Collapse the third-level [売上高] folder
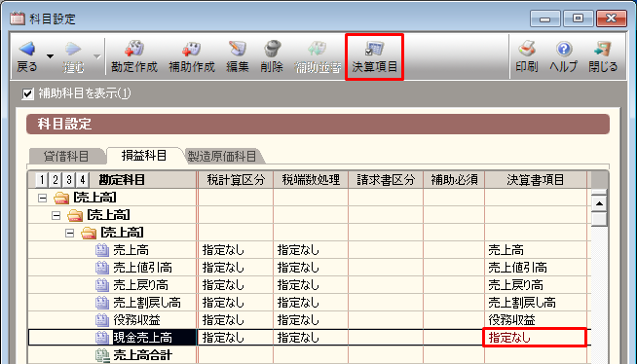This screenshot has height=364, width=637. pyautogui.click(x=70, y=233)
